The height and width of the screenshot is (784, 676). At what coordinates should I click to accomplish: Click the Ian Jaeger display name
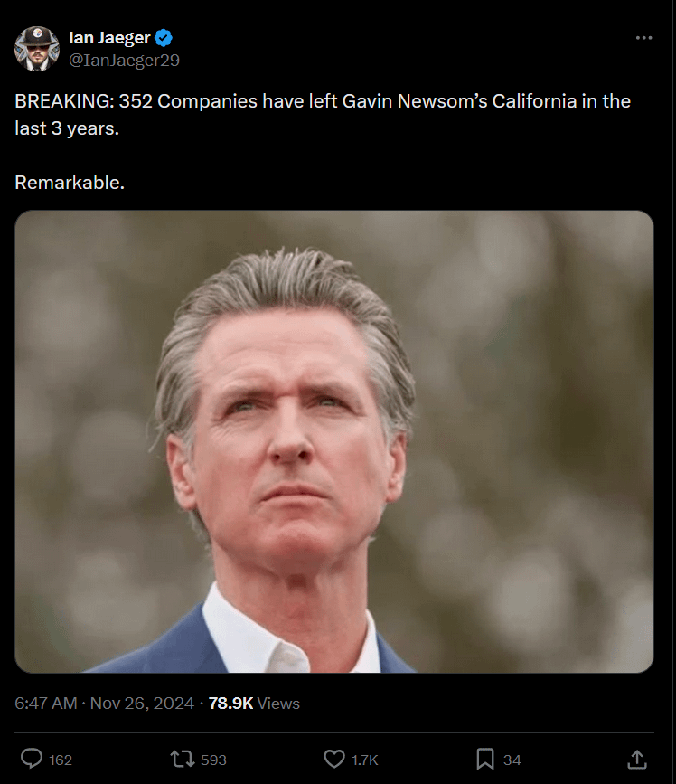coord(109,37)
